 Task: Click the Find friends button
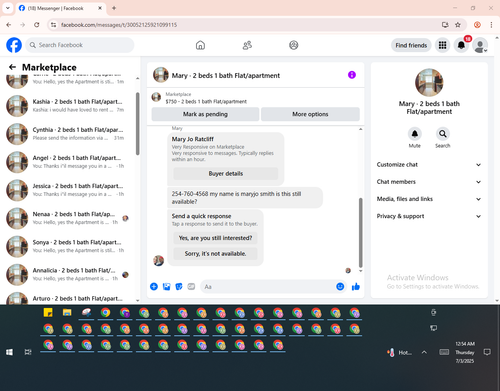[411, 45]
